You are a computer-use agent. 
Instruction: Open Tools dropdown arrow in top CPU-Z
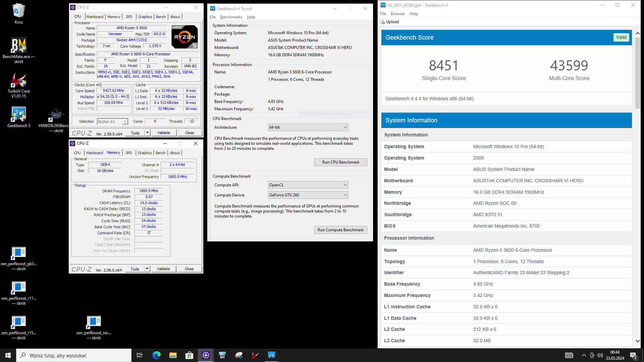point(147,133)
